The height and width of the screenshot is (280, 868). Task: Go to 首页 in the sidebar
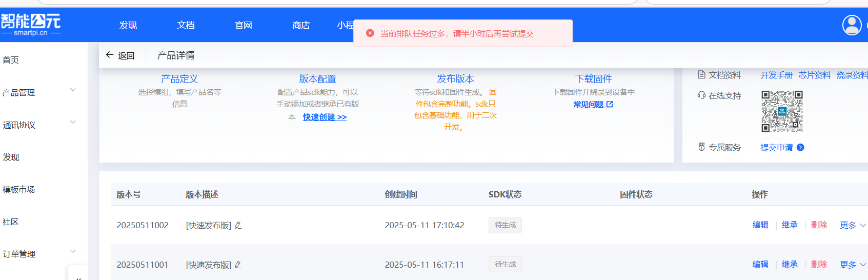click(11, 60)
